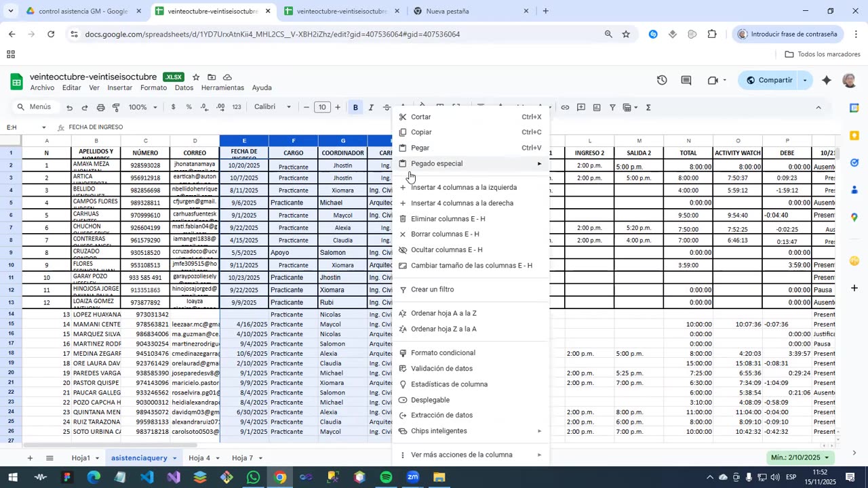Select Ordenar hoja A a la Z
This screenshot has width=868, height=488.
point(471,313)
